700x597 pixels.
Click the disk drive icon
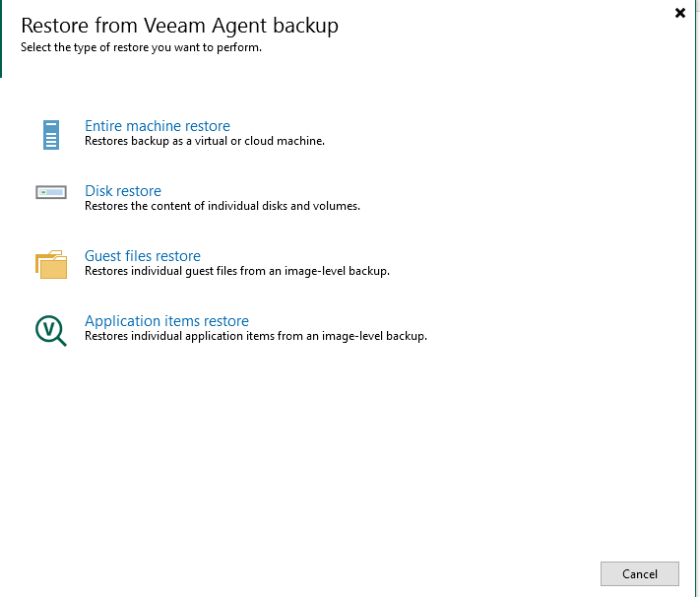point(51,192)
